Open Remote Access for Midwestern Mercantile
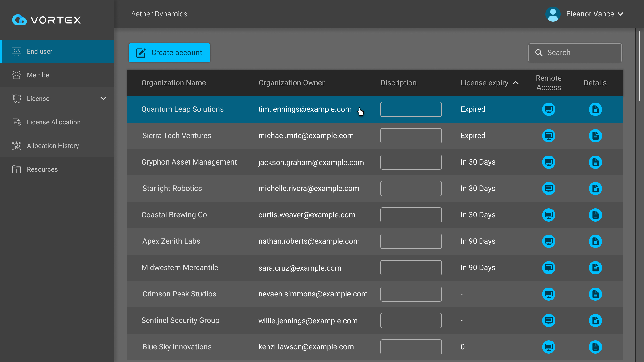 tap(549, 267)
